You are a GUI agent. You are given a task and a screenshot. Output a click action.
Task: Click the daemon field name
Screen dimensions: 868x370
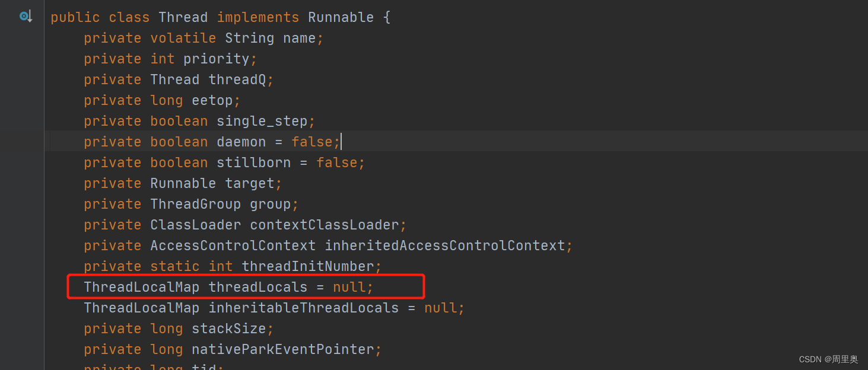(x=241, y=142)
